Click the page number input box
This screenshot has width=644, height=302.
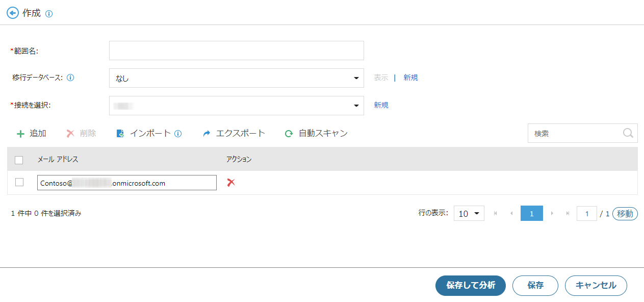[x=587, y=214]
